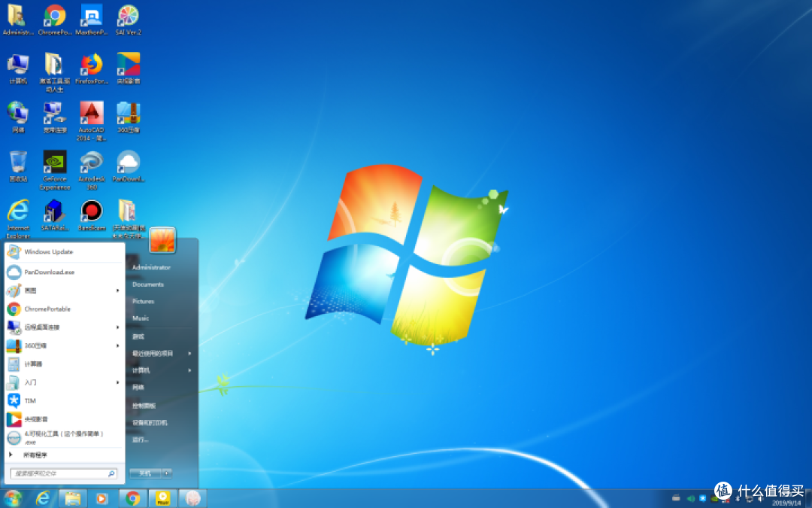Click the search magnifier in Start menu
The width and height of the screenshot is (812, 508).
click(111, 473)
